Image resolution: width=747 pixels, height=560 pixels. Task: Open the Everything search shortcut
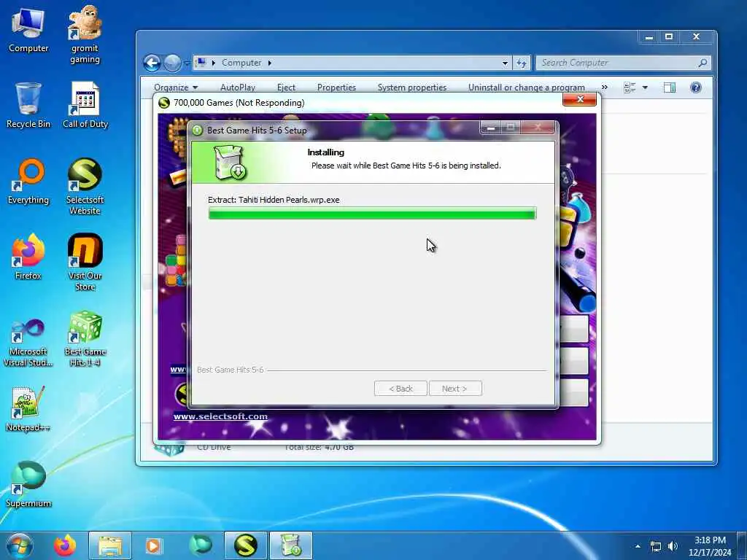[28, 182]
